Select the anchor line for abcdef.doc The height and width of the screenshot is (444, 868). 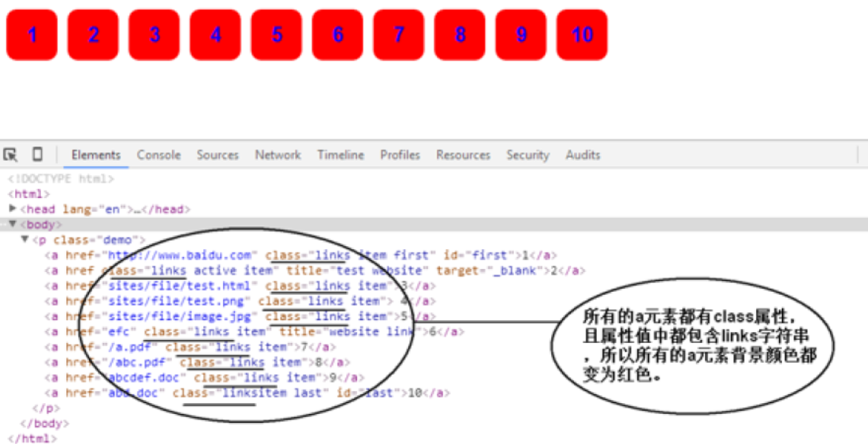pos(205,378)
